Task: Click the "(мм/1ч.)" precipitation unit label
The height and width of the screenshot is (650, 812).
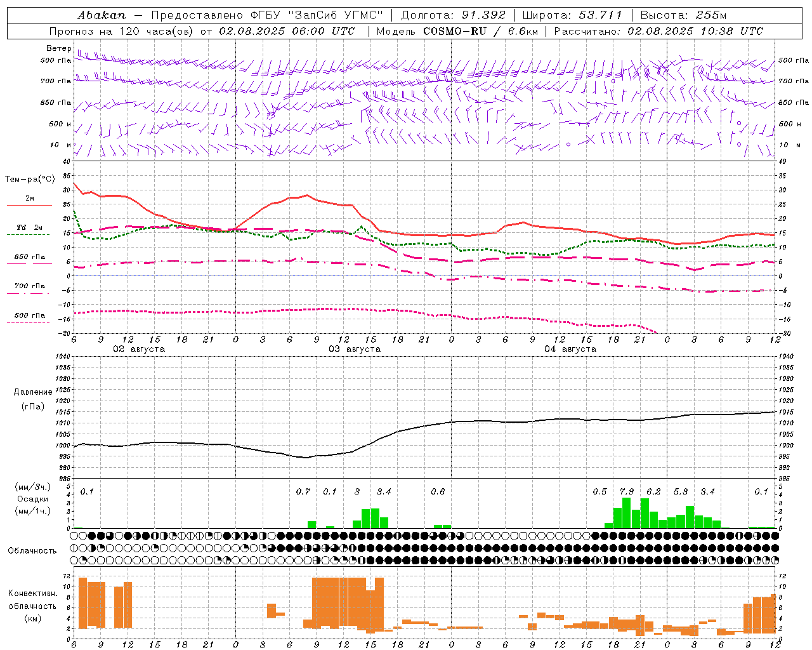Action: click(33, 511)
